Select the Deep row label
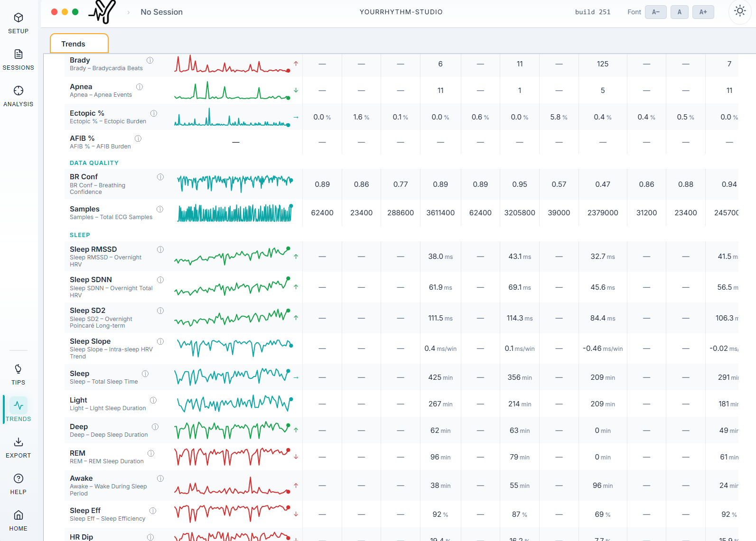756x541 pixels. tap(79, 427)
